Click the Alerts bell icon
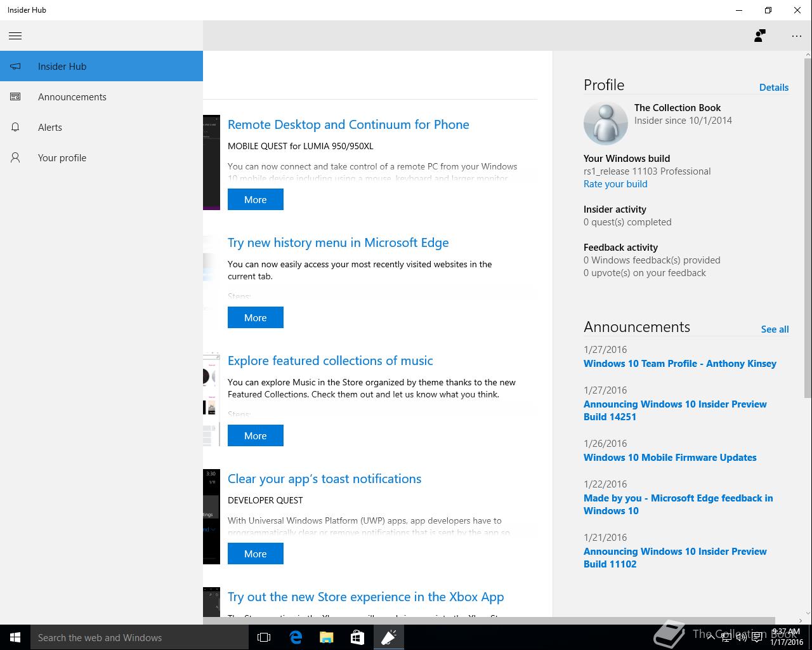This screenshot has height=650, width=812. point(15,127)
